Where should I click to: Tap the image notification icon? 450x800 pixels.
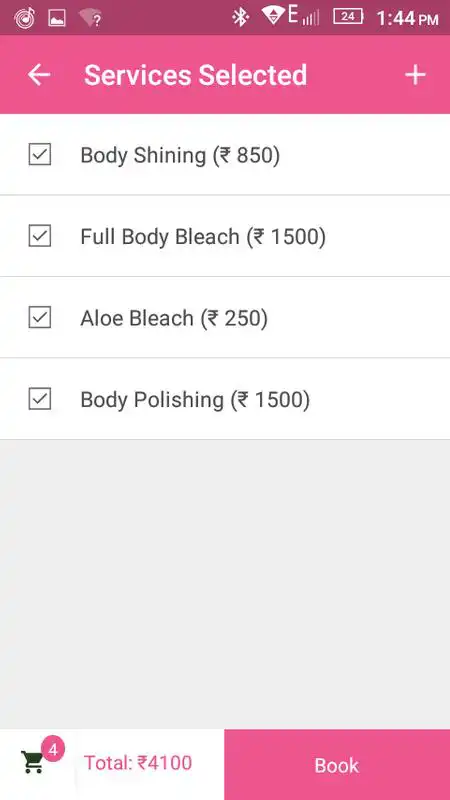[57, 18]
